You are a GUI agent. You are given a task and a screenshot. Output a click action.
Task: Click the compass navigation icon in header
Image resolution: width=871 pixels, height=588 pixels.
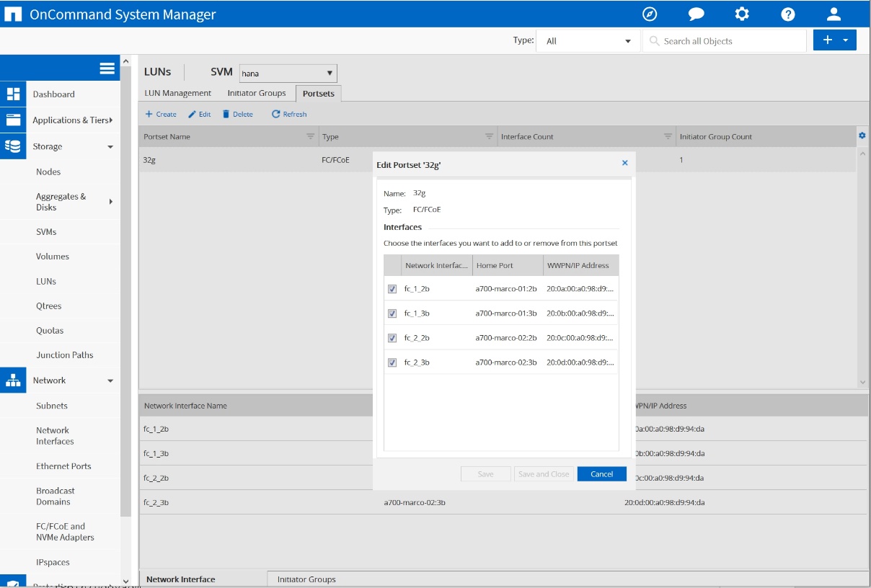pyautogui.click(x=650, y=14)
